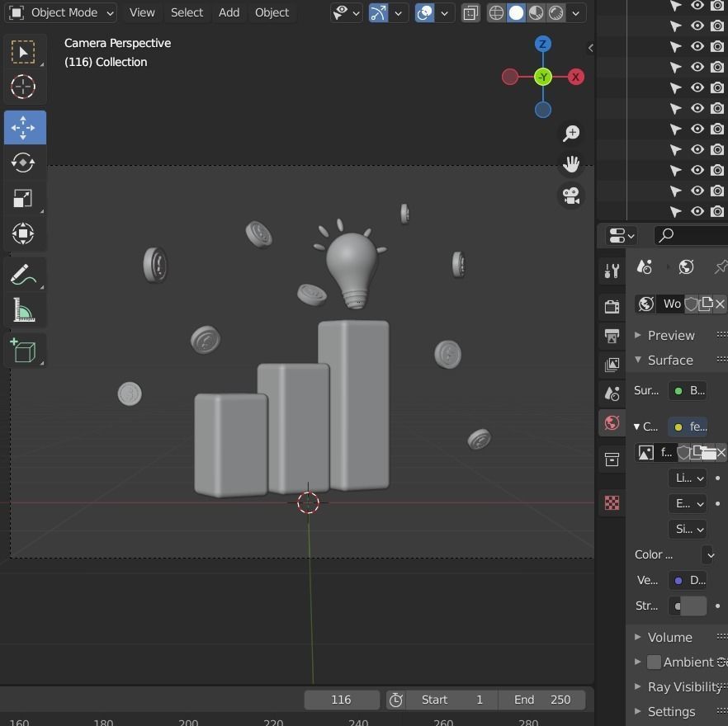Choose the Measure ruler tool
The image size is (728, 726).
tap(23, 309)
